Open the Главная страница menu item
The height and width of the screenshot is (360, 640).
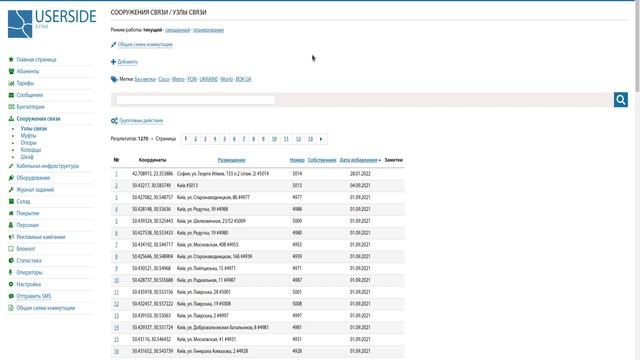point(36,60)
